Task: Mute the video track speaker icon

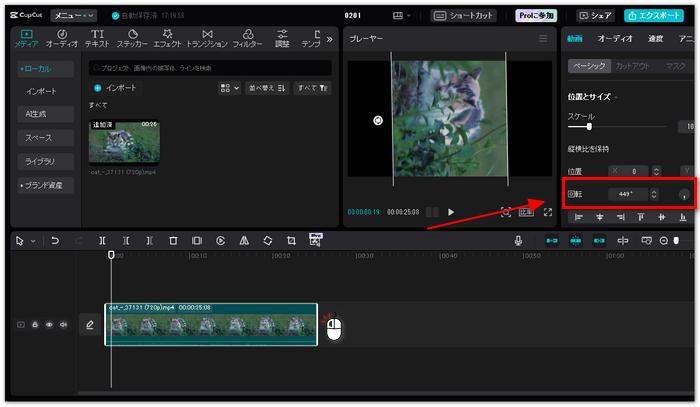Action: [62, 324]
